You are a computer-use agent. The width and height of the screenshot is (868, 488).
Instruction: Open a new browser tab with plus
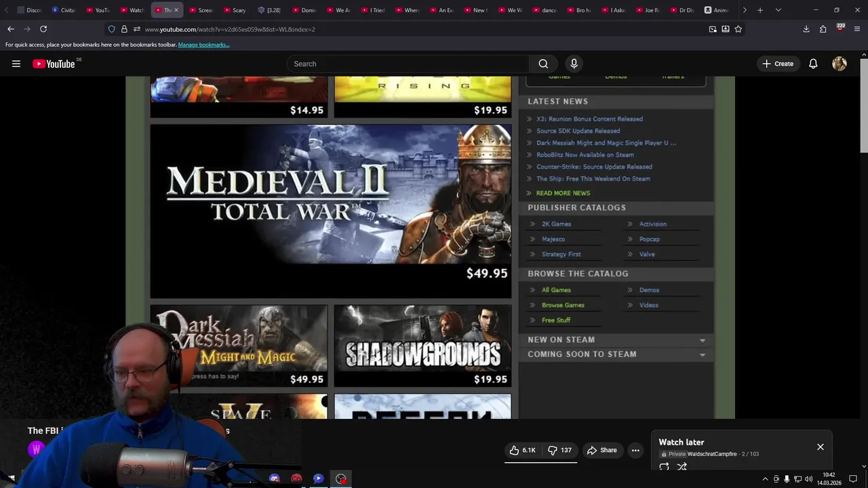click(x=760, y=10)
